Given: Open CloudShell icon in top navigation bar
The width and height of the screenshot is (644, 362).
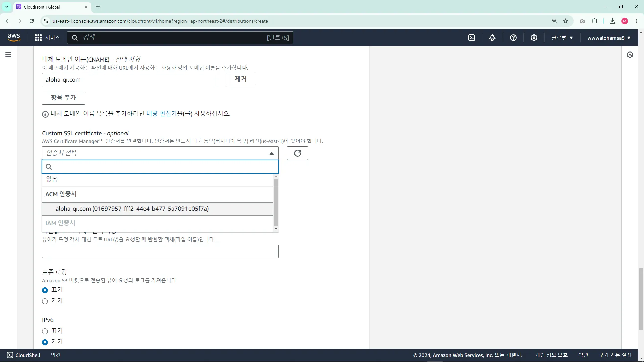Looking at the screenshot, I should 472,38.
